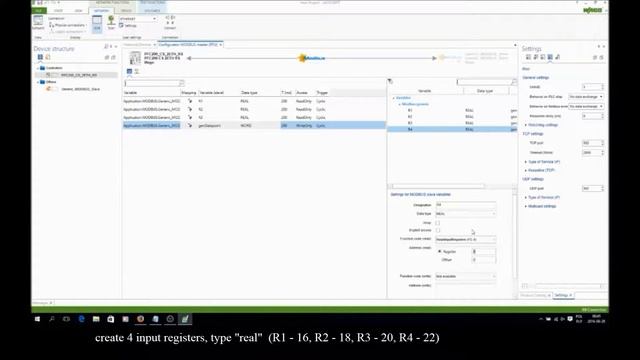Expand the Multicast settings section

pyautogui.click(x=526, y=206)
